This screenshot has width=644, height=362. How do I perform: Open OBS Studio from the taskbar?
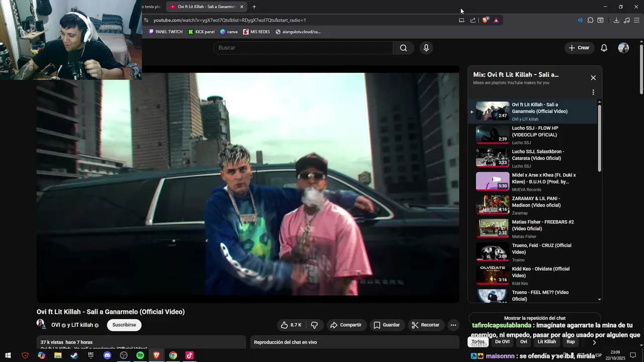point(124,355)
